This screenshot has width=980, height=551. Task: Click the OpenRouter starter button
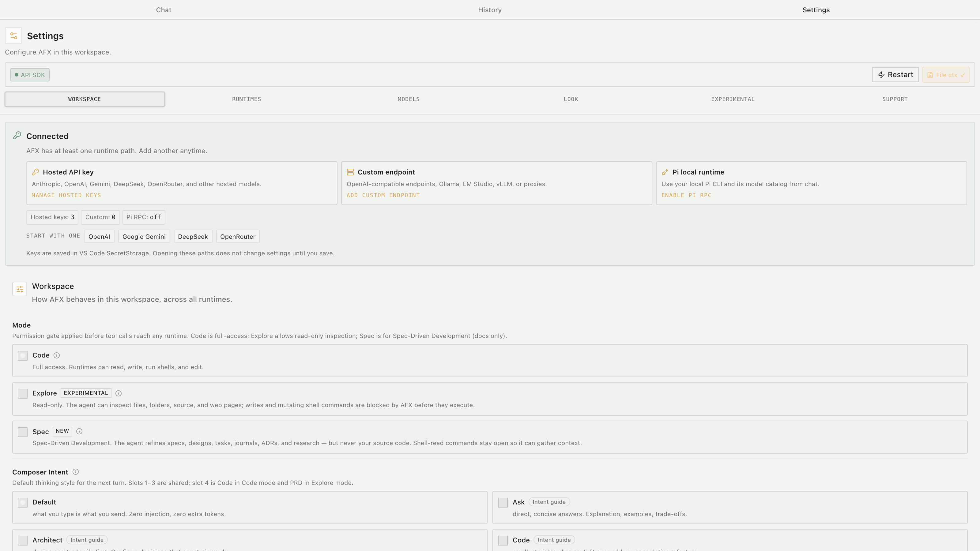pyautogui.click(x=238, y=237)
